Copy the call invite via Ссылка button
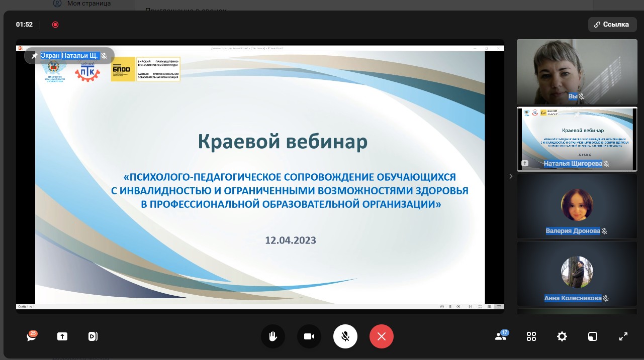The width and height of the screenshot is (644, 360). 611,25
